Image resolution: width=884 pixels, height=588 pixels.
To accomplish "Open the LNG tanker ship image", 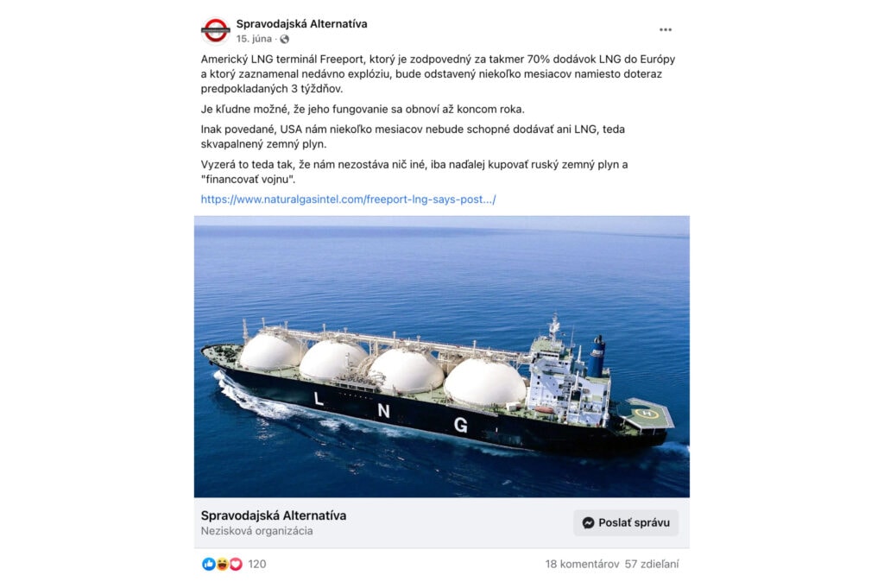I will (441, 357).
